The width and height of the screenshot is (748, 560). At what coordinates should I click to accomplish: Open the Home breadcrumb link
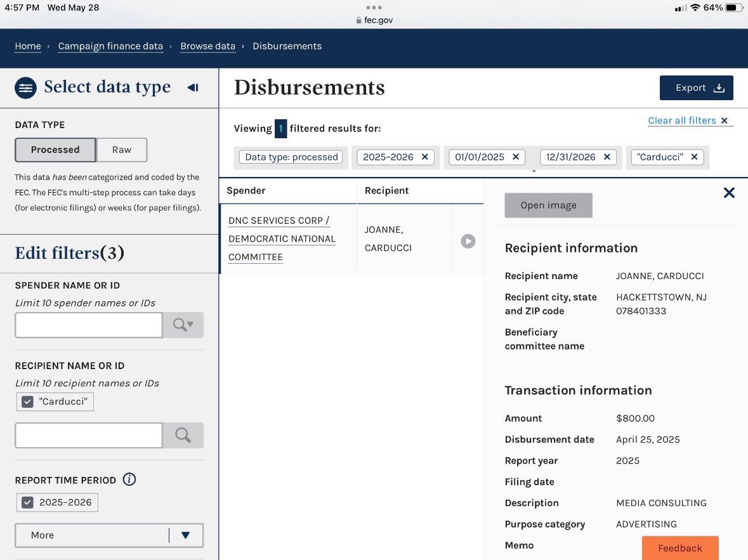click(x=28, y=46)
